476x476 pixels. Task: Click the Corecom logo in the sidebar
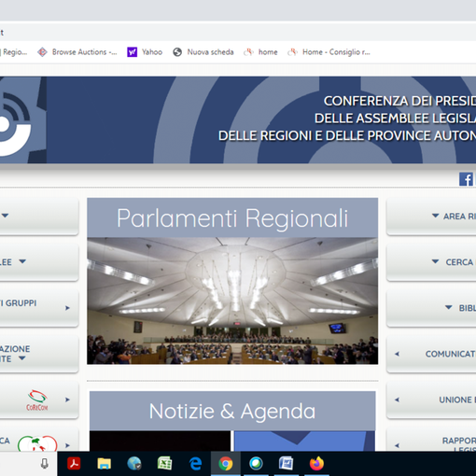pyautogui.click(x=37, y=400)
